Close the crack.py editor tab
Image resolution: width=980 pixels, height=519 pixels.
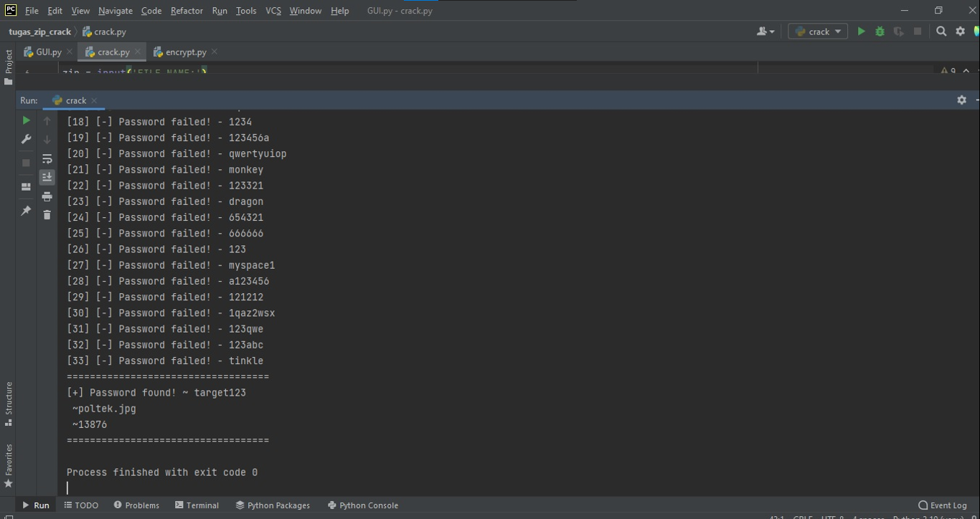pos(138,52)
